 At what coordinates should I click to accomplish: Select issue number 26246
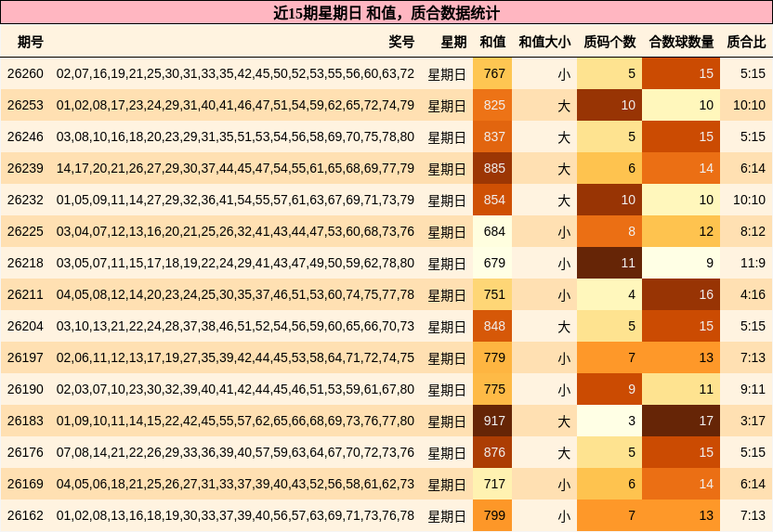coord(25,136)
